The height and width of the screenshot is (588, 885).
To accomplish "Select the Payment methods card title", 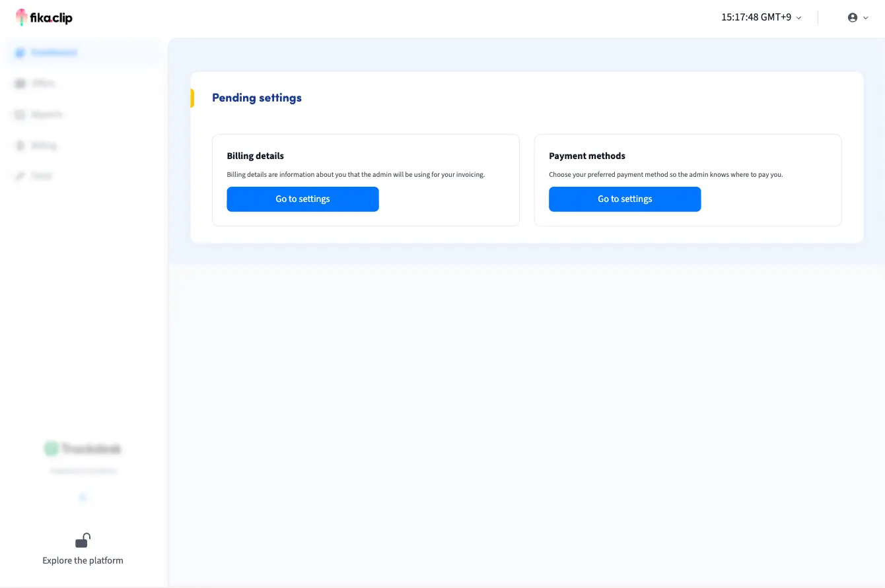I will tap(587, 156).
